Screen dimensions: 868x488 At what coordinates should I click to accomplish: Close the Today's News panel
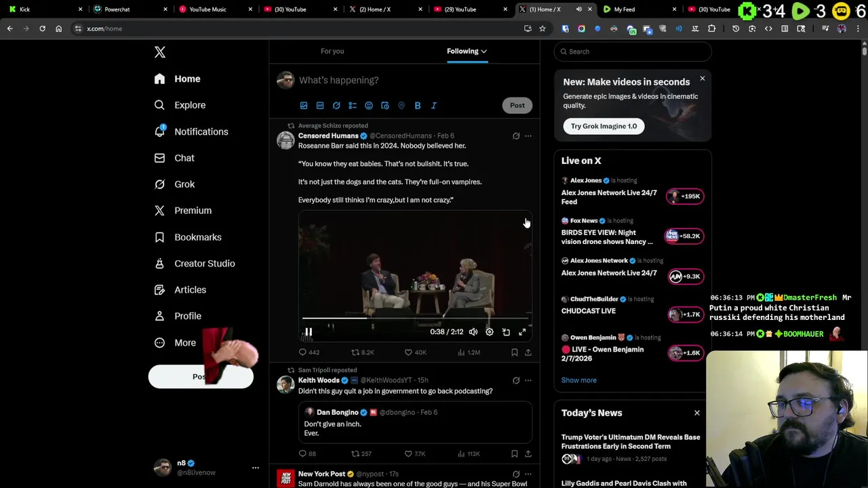point(696,413)
